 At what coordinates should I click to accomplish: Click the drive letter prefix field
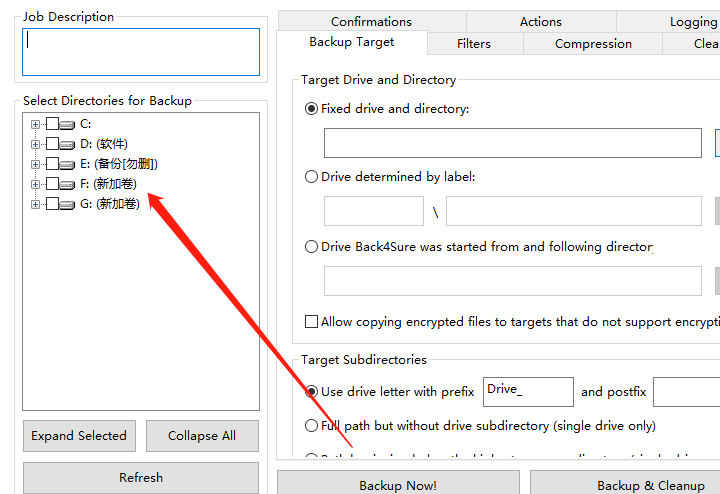tap(528, 391)
